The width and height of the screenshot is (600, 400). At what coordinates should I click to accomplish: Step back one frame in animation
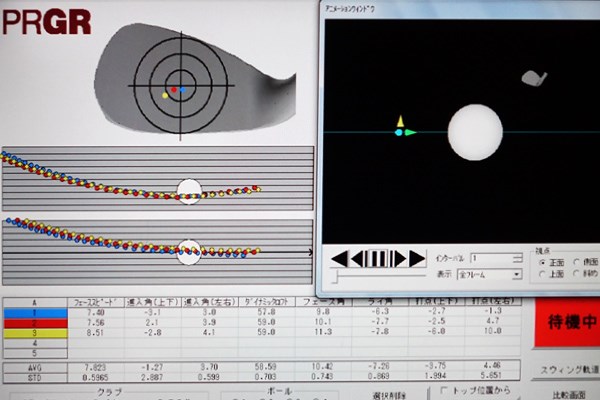click(359, 259)
